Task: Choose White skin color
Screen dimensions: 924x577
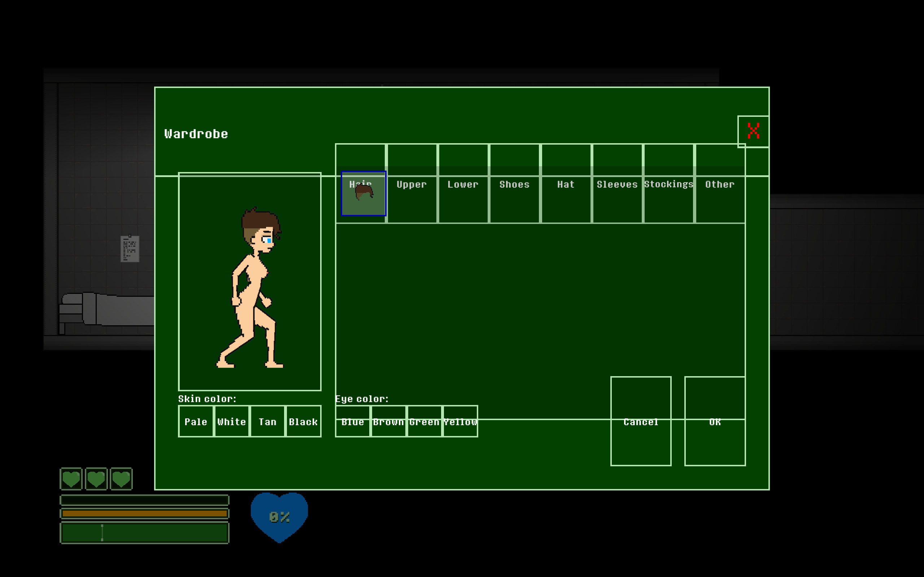Action: [232, 421]
